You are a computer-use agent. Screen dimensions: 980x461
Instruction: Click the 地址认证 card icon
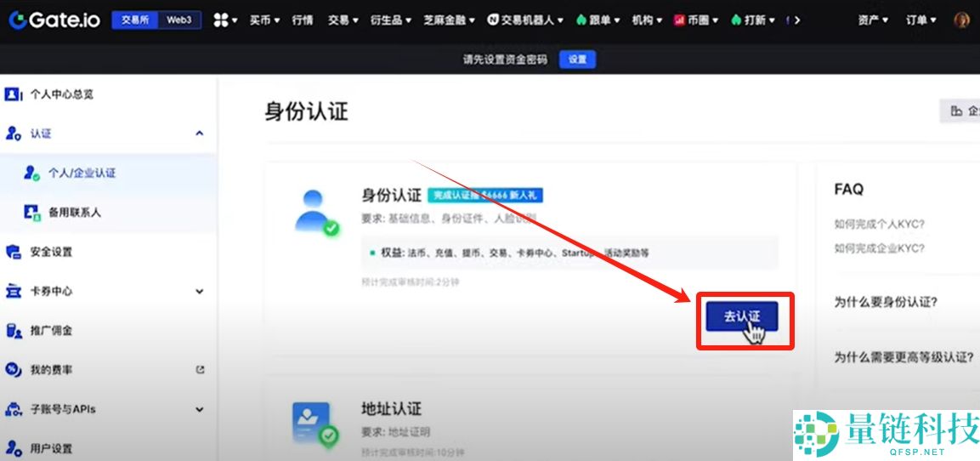(315, 424)
